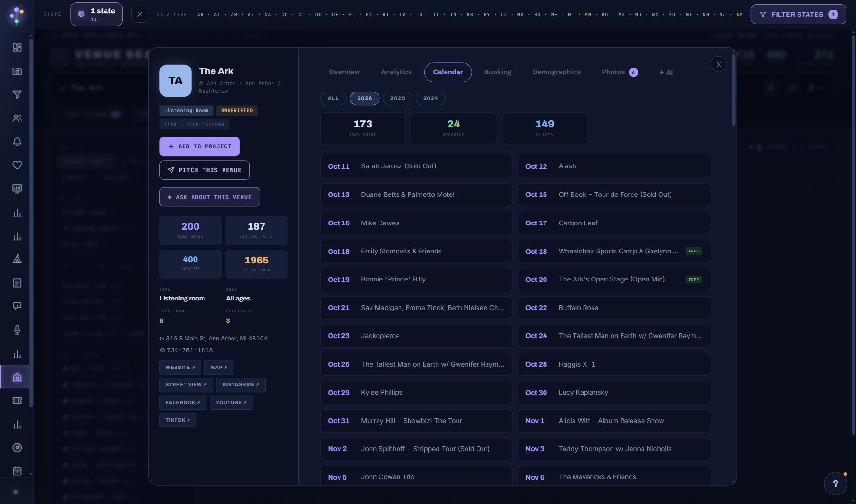Screen dimensions: 856x504
Task: Click the modal vertical scrollbar
Action: click(734, 90)
